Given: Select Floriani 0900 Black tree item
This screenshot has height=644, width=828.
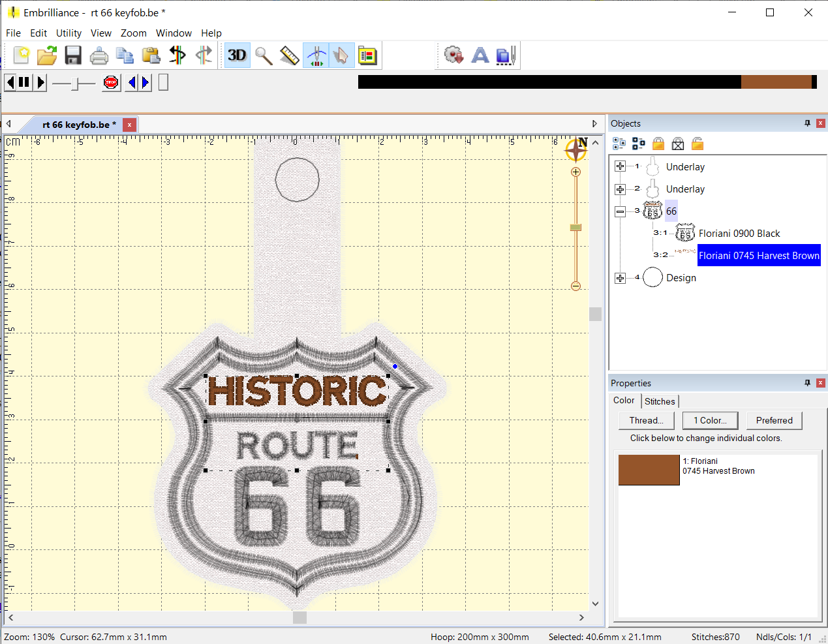Looking at the screenshot, I should click(739, 234).
